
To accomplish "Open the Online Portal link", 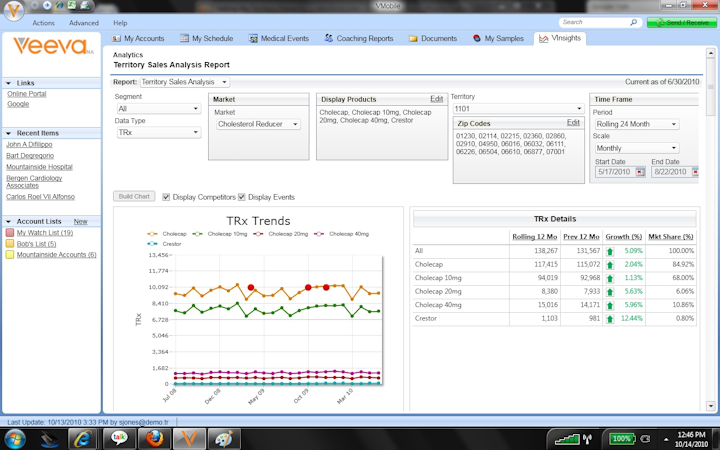I will pos(27,94).
